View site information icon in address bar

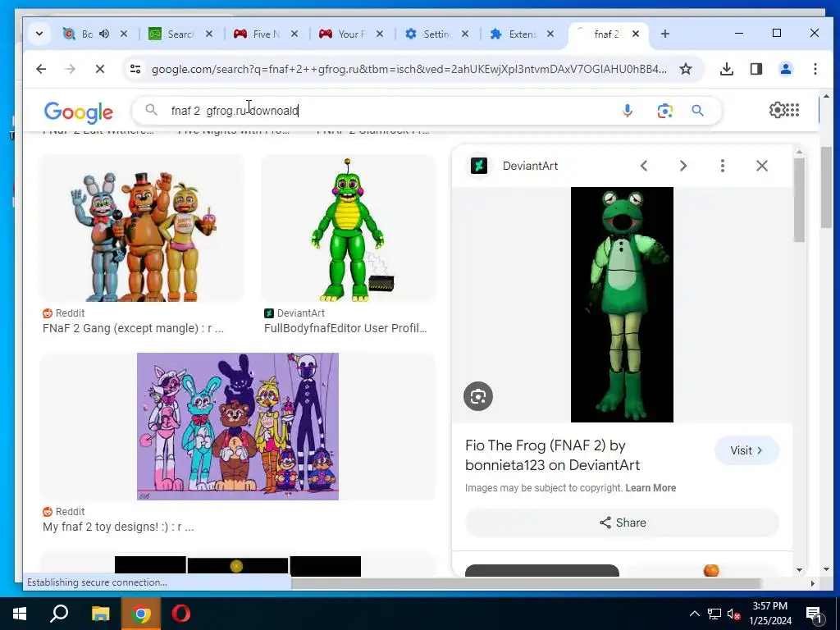point(135,69)
